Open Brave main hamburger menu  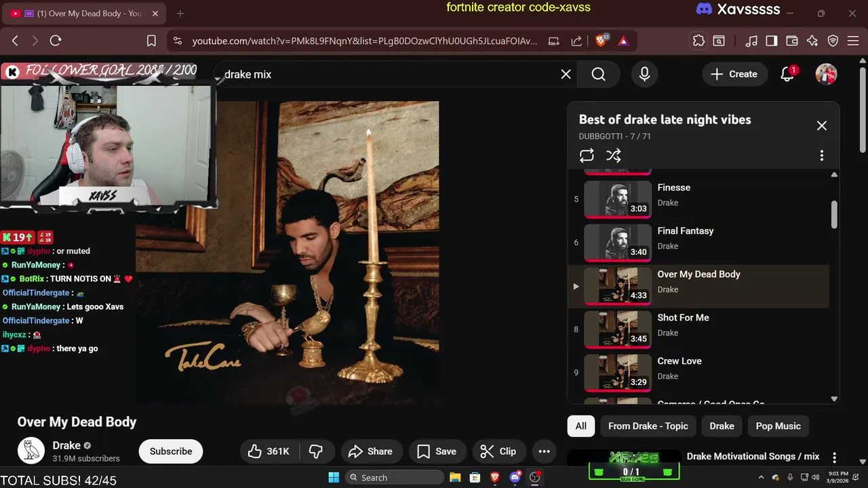click(x=853, y=41)
